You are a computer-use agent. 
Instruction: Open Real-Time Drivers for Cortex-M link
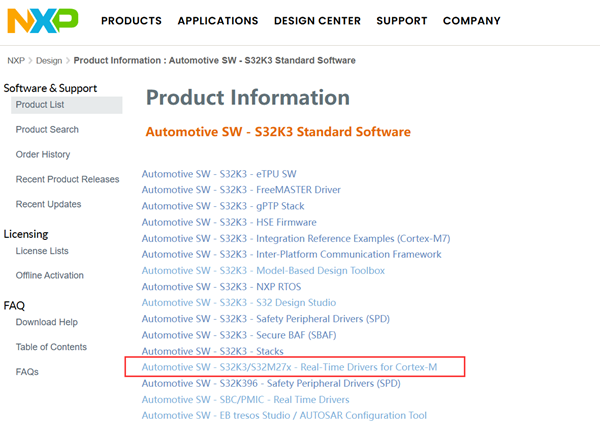pyautogui.click(x=289, y=367)
